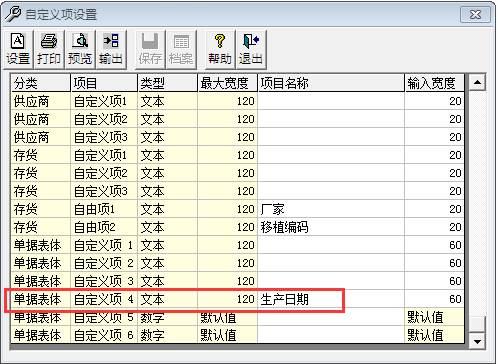Click scrollbar up arrow
Viewport: 498px width, 364px height.
click(477, 82)
